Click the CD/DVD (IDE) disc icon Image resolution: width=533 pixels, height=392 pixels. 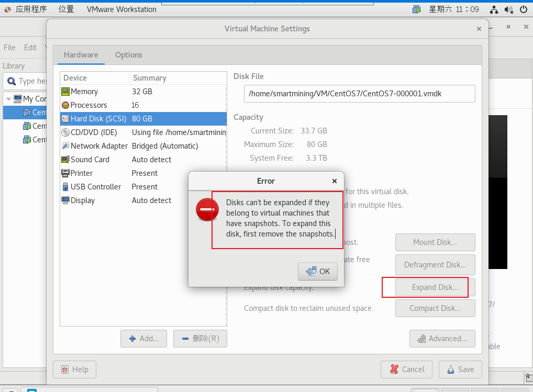click(65, 132)
